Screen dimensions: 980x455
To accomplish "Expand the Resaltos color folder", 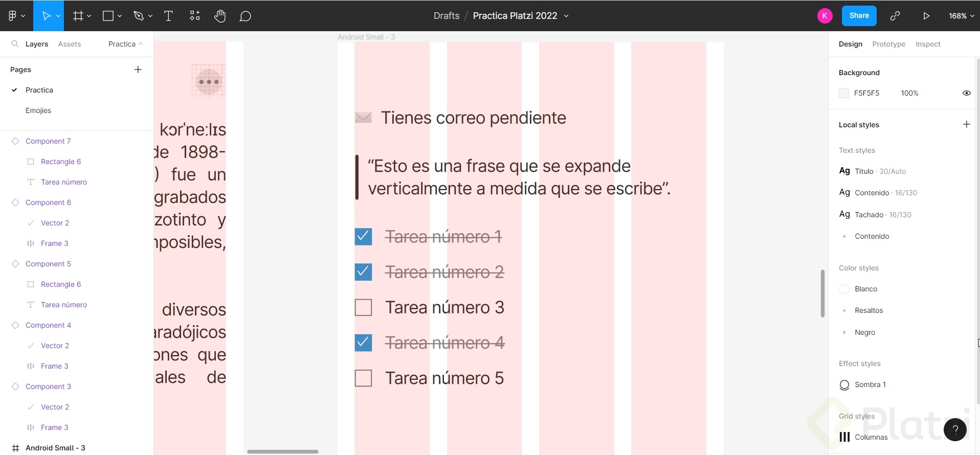I will [844, 310].
